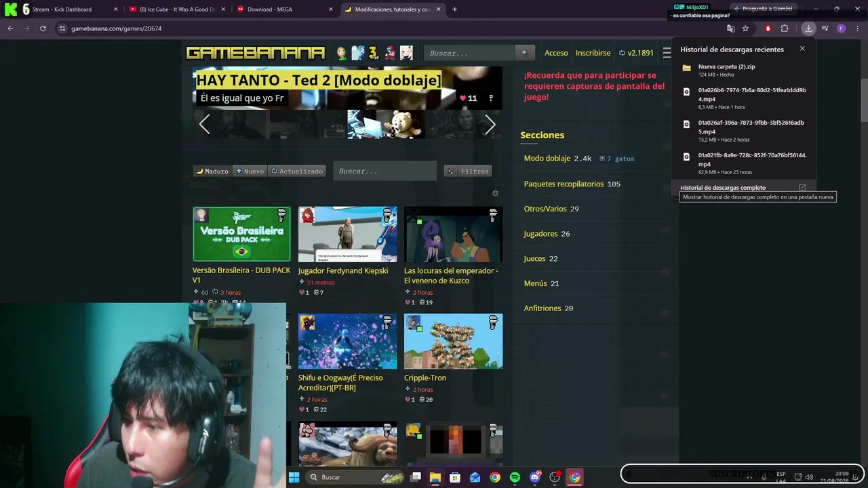Sort mods by Nuevo
The height and width of the screenshot is (488, 868).
250,171
